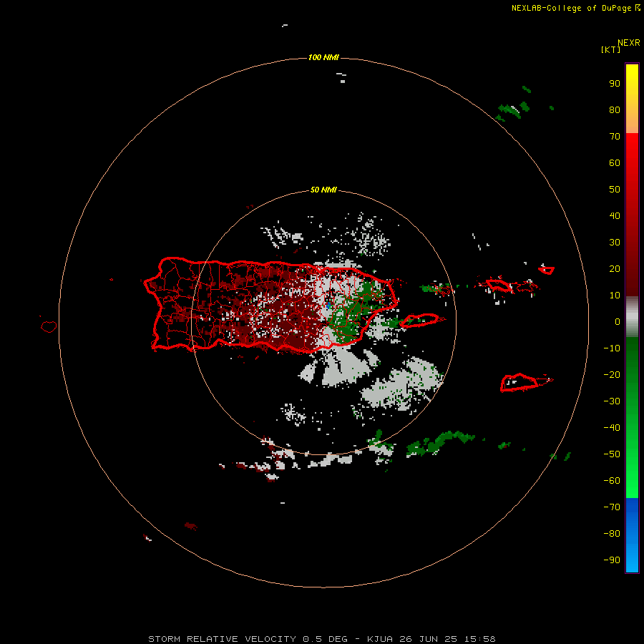Click the '-90' value on the velocity scale

[612, 560]
